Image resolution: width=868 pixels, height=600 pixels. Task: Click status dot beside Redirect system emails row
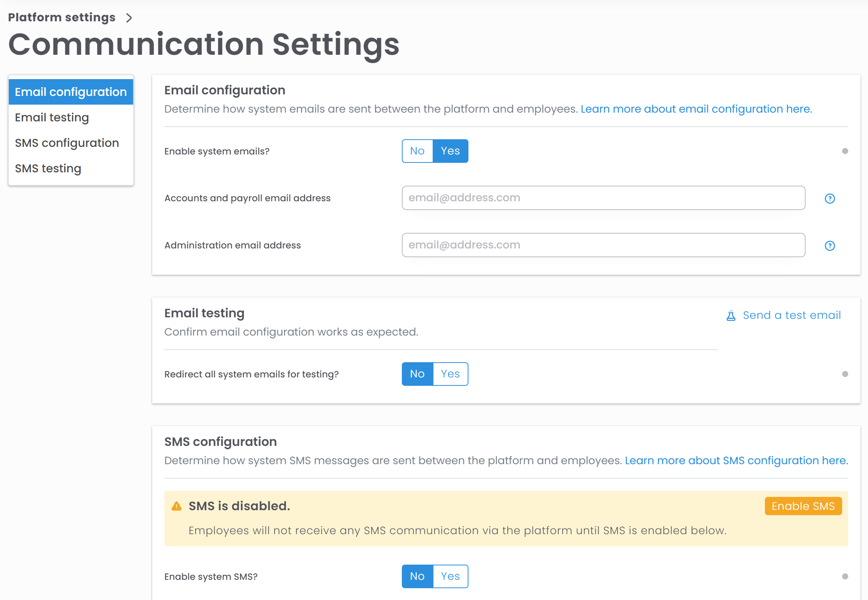click(x=845, y=374)
